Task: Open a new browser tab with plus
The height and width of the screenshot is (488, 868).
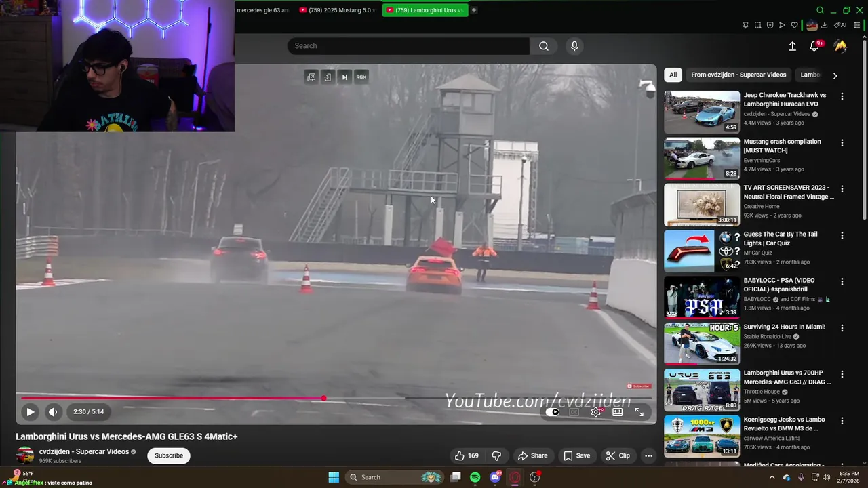Action: tap(474, 10)
